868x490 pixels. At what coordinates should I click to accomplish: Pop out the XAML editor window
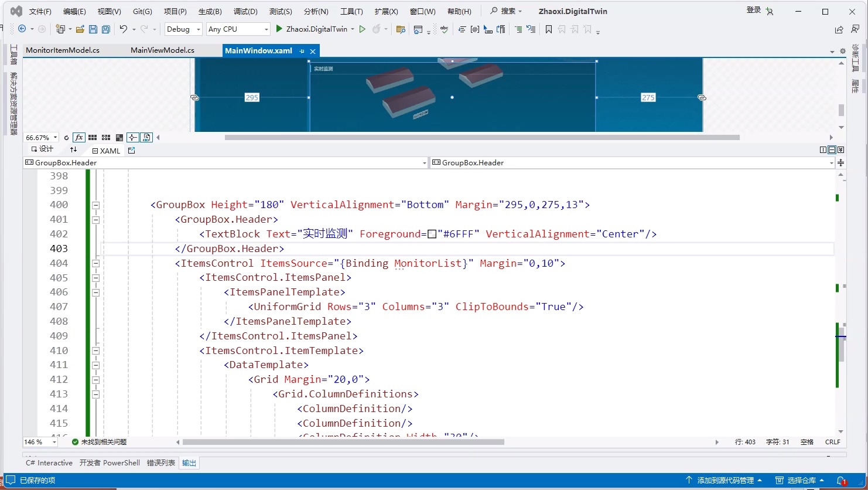click(x=131, y=151)
